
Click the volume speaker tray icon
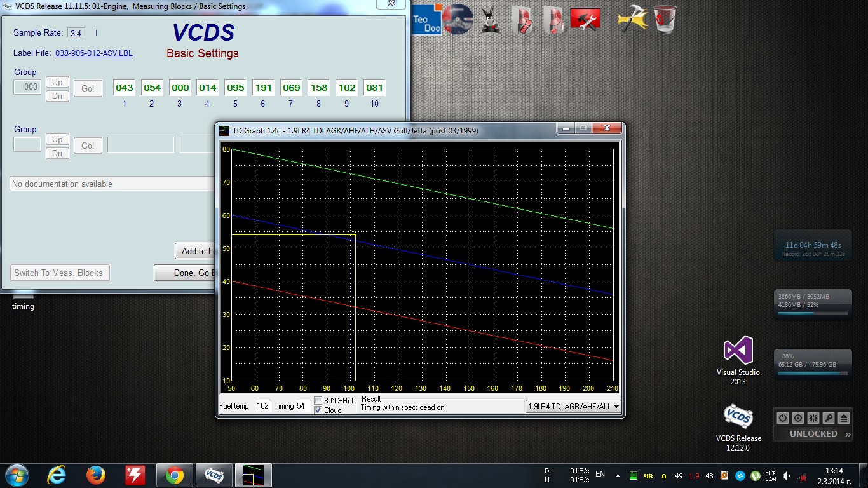786,475
